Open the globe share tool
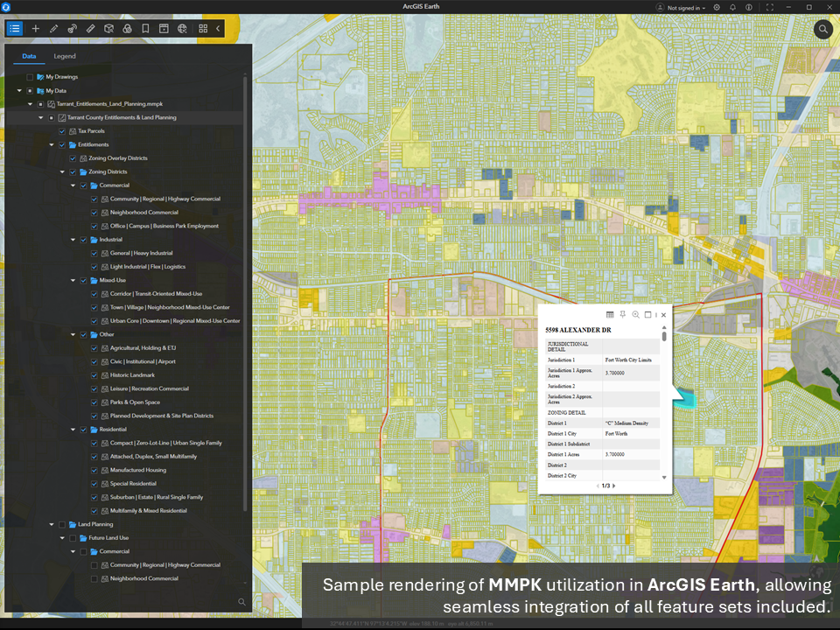This screenshot has width=840, height=630. 182,28
